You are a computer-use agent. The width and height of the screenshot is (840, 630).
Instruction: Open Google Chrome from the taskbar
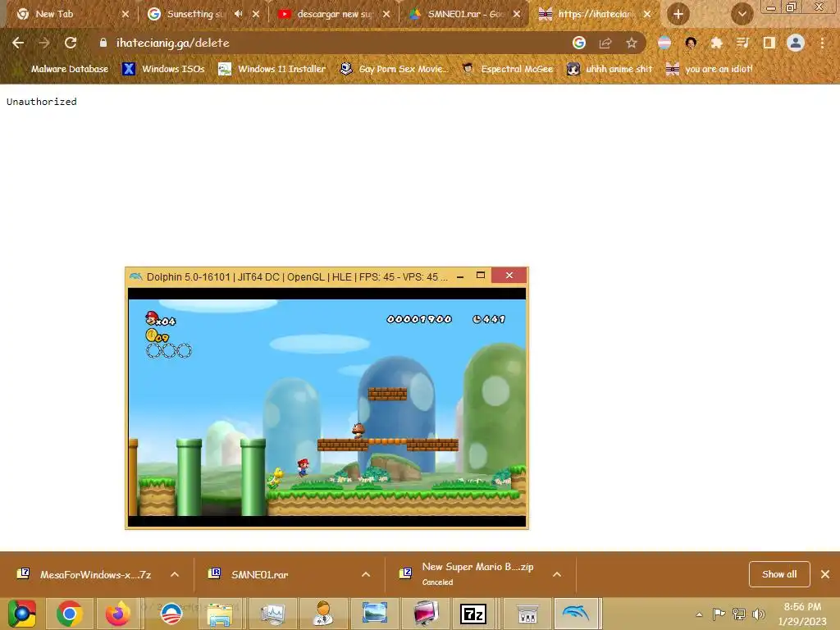(x=70, y=614)
